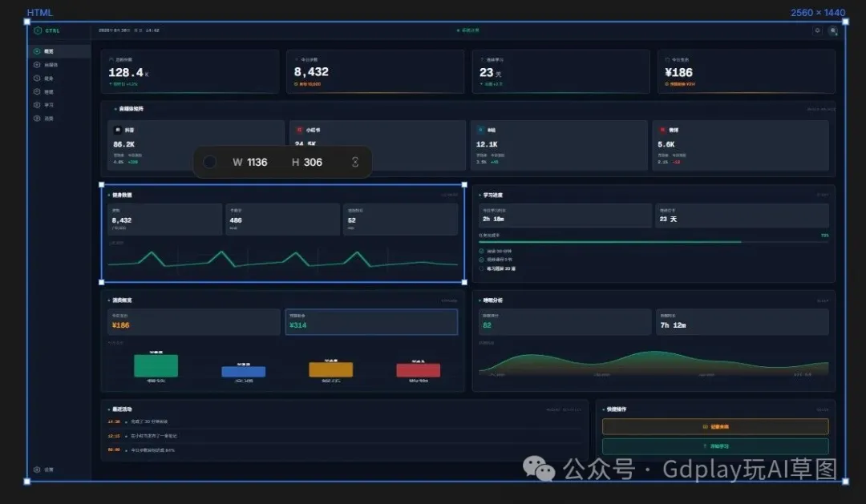Screen dimensions: 866x504
Task: Uncheck the second completed study task
Action: tap(481, 260)
